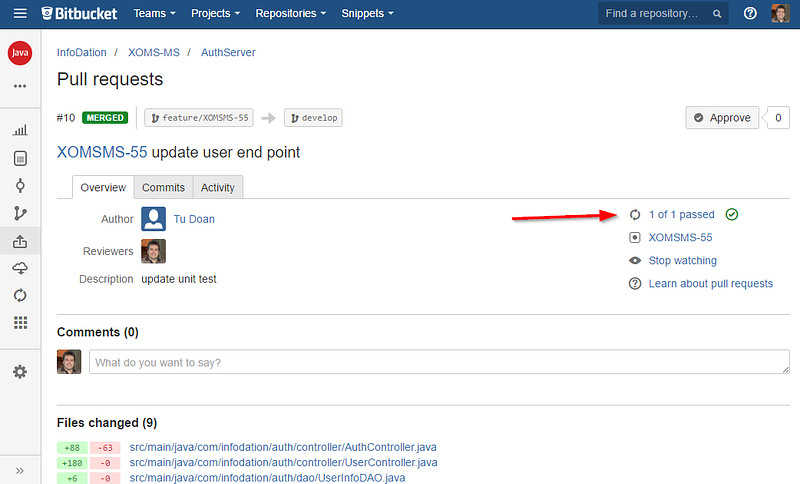Click Stop watching link
This screenshot has width=800, height=484.
[x=683, y=261]
